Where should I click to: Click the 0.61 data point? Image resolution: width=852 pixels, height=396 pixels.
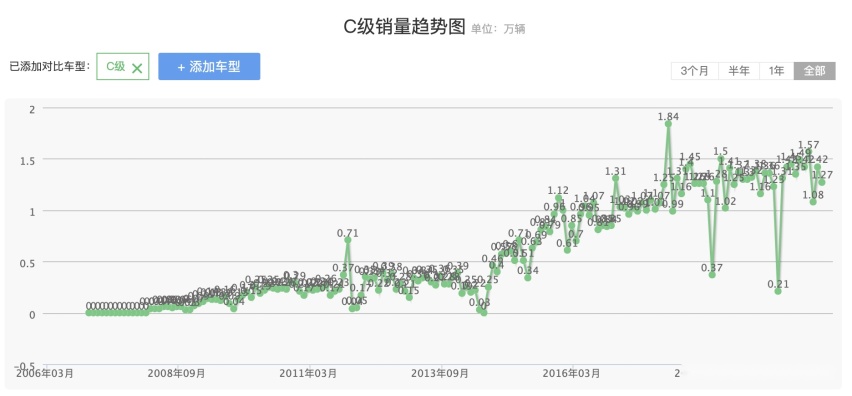tap(567, 250)
